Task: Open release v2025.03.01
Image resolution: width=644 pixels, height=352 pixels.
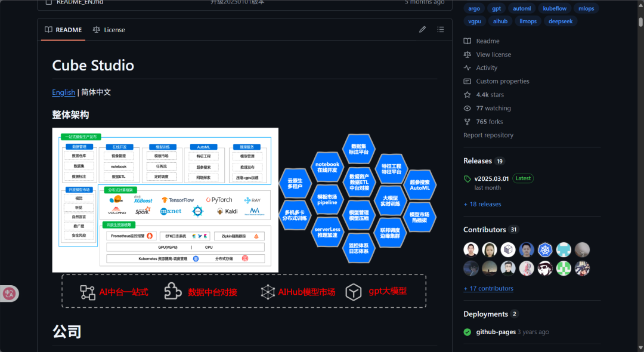Action: [x=491, y=178]
